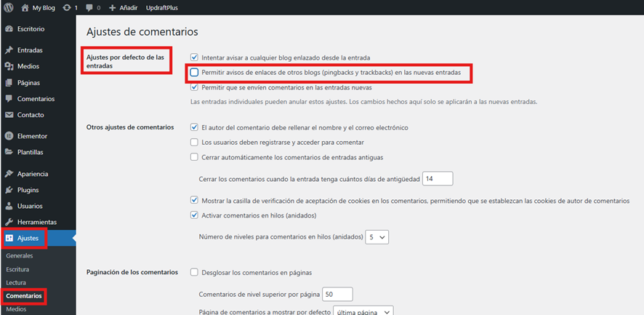
Task: Click the WordPress logo icon
Action: [8, 7]
